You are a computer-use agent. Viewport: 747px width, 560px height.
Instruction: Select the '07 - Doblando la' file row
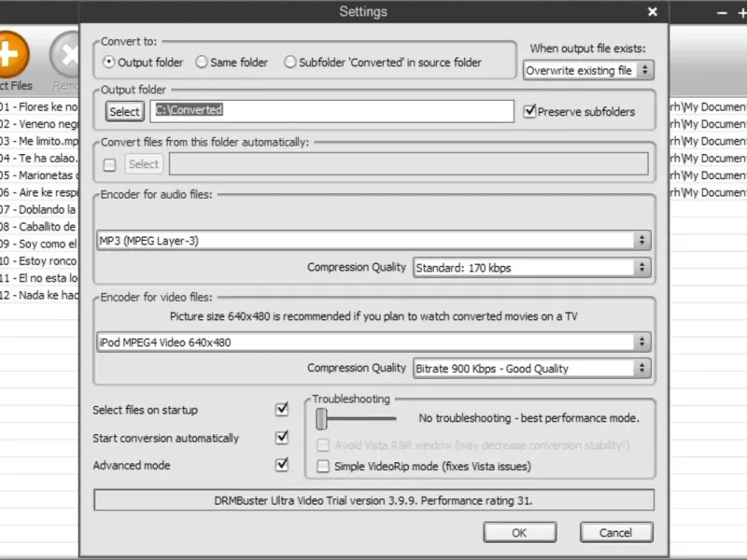tap(39, 209)
